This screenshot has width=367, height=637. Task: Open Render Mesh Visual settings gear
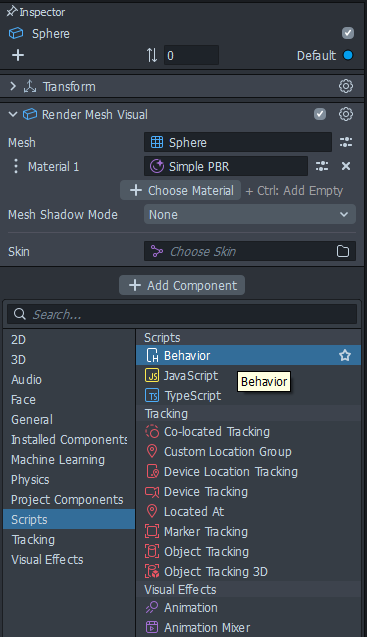click(346, 114)
